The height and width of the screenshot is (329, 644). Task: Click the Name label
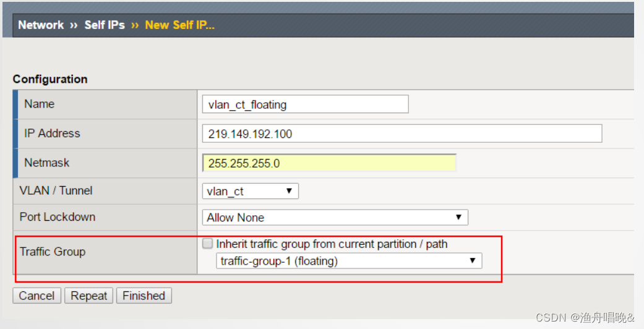[40, 104]
